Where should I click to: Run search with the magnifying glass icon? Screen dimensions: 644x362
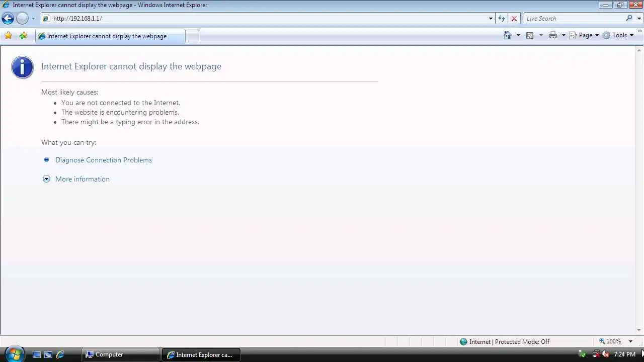click(x=629, y=18)
